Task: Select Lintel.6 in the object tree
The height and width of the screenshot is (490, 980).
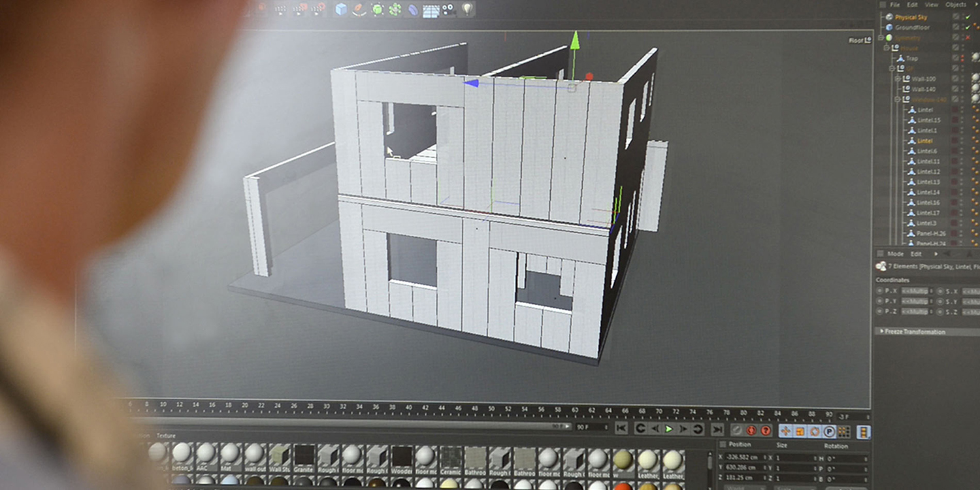Action: 927,151
